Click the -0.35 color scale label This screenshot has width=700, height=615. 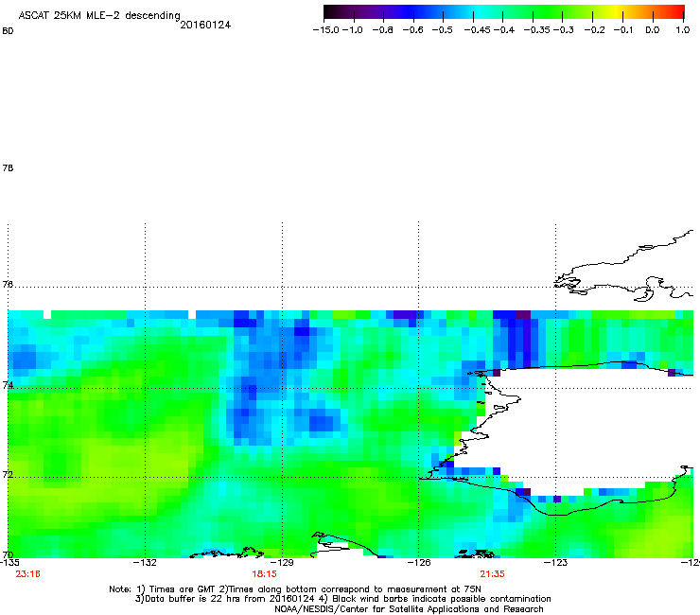coord(536,30)
